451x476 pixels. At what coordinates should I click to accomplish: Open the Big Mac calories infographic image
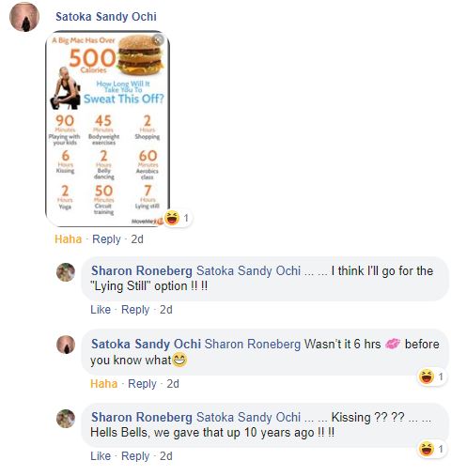(x=108, y=129)
